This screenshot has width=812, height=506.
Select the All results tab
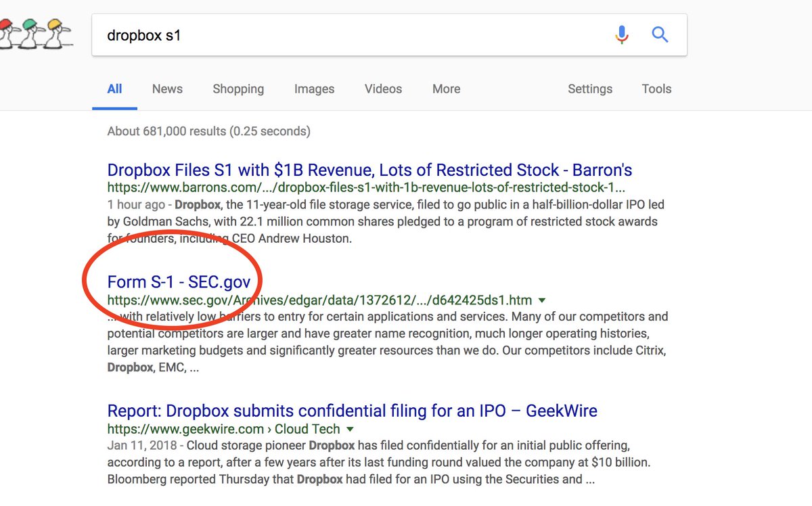point(114,89)
